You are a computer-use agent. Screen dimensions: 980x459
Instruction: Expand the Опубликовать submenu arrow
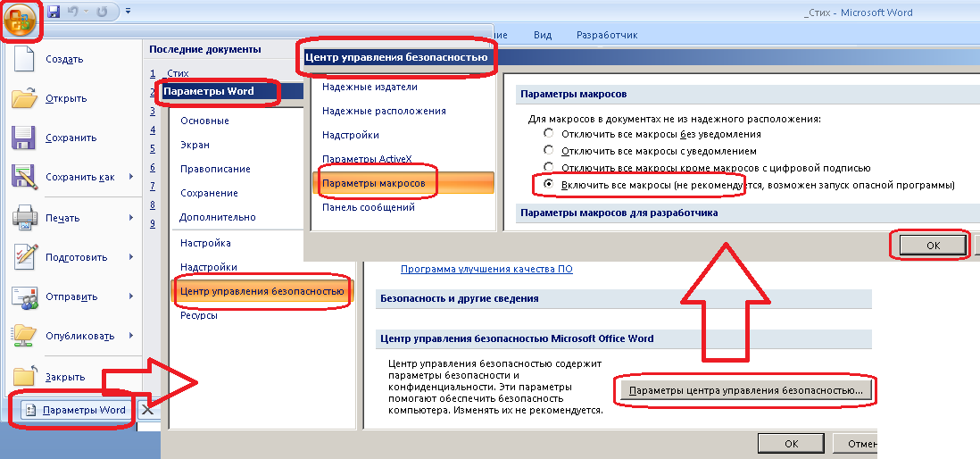[131, 336]
